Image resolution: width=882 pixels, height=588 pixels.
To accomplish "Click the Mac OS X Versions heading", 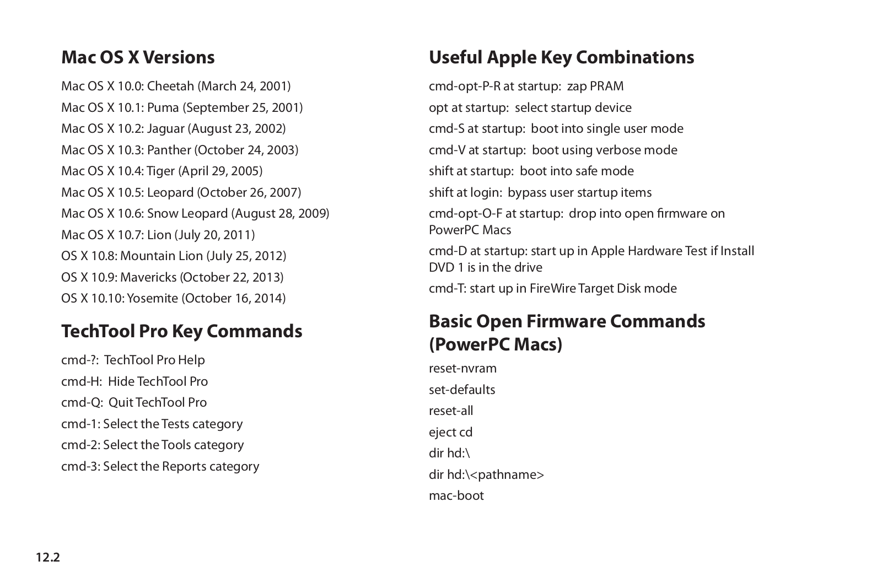I will (138, 57).
